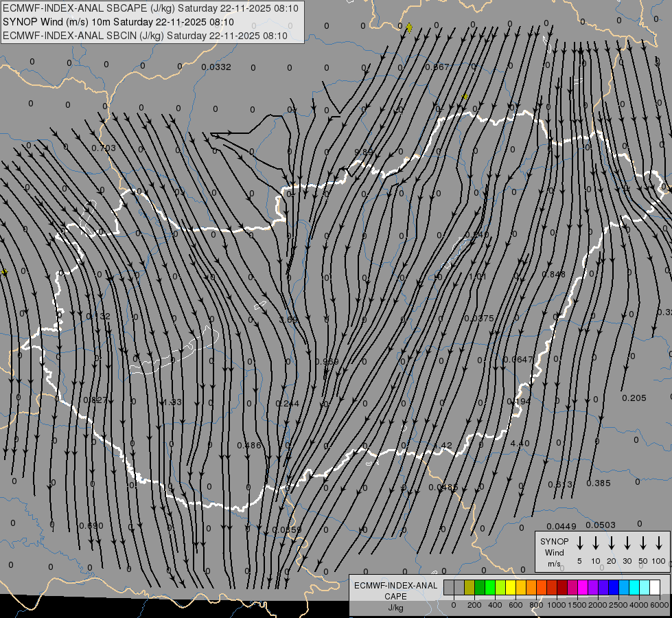Click the map value 0.959
The width and height of the screenshot is (672, 618).
click(x=327, y=362)
